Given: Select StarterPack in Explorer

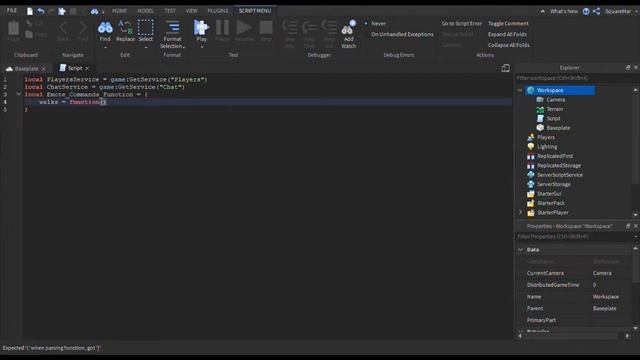Looking at the screenshot, I should pos(551,203).
